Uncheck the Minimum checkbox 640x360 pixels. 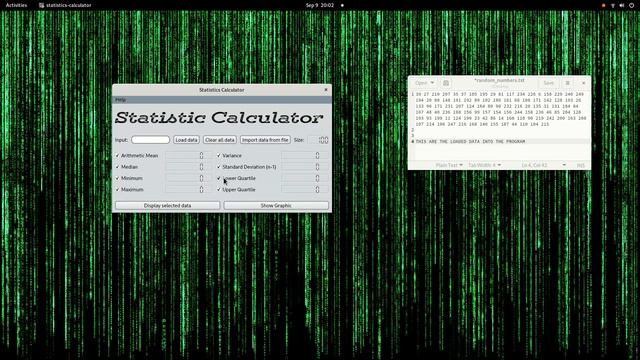coord(118,178)
